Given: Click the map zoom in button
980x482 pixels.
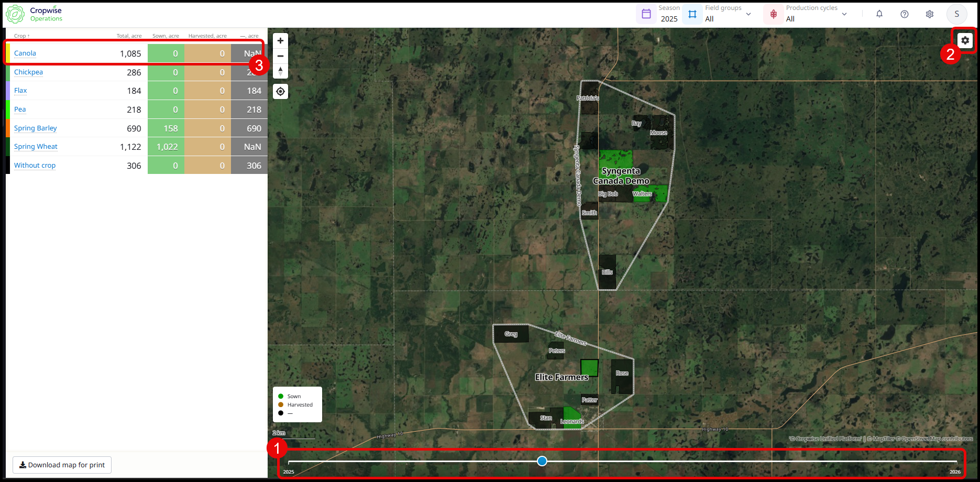Looking at the screenshot, I should tap(280, 41).
